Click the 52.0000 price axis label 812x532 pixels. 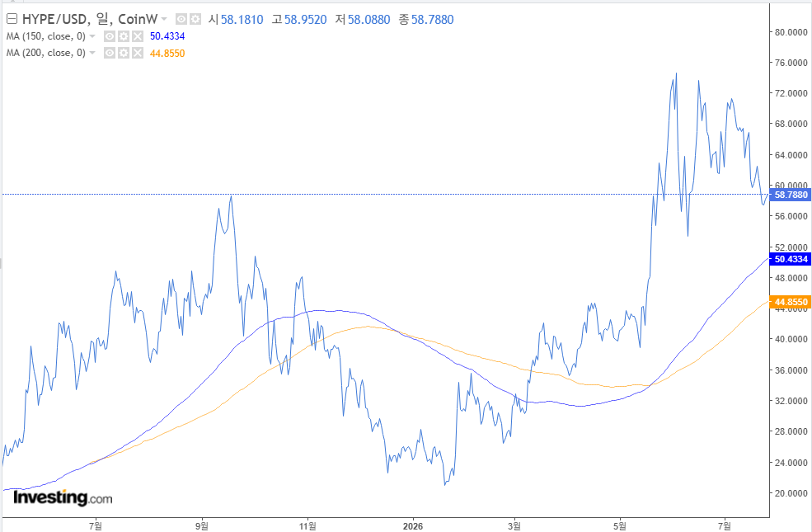pos(791,247)
